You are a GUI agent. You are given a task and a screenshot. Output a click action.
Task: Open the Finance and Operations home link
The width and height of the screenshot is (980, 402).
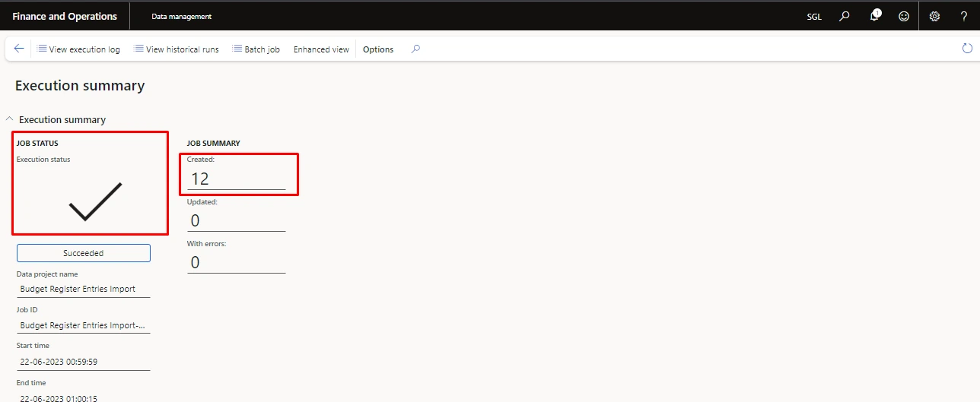click(65, 16)
